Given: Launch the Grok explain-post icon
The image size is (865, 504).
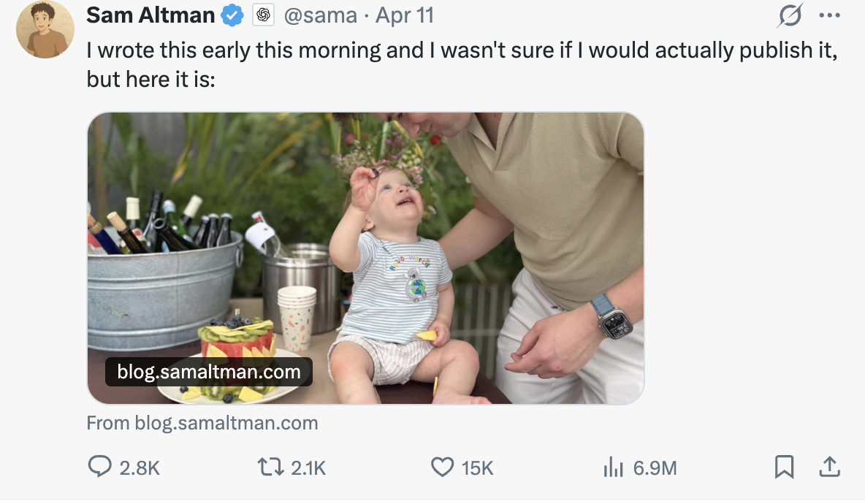Looking at the screenshot, I should 790,15.
